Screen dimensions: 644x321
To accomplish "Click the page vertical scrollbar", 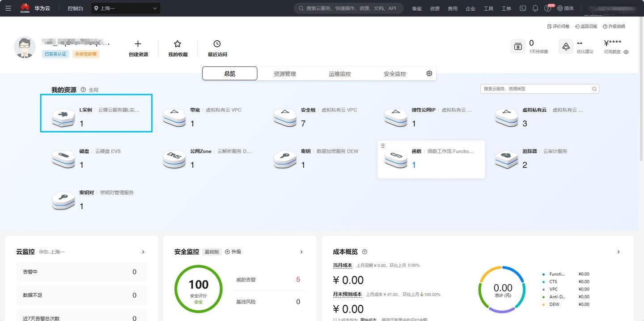I will tap(641, 90).
